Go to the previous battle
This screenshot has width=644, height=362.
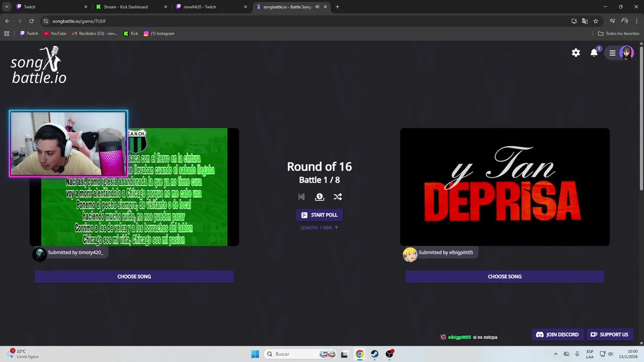click(x=301, y=197)
